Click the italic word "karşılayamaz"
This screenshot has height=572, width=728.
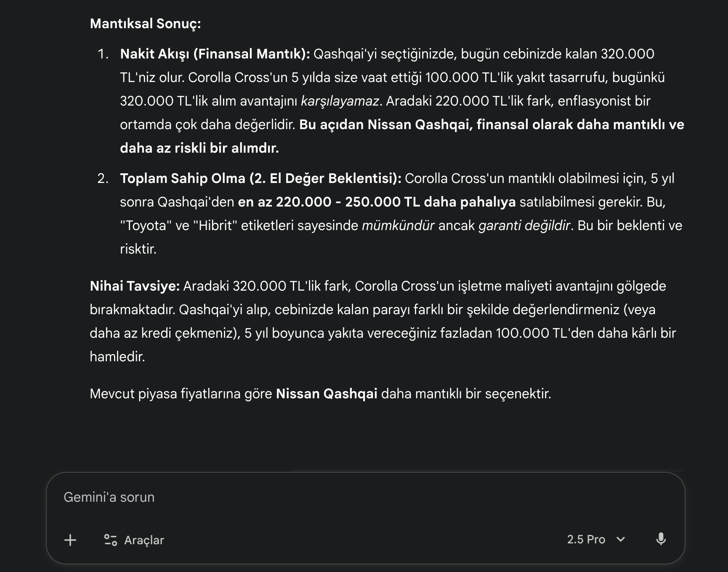pos(340,101)
